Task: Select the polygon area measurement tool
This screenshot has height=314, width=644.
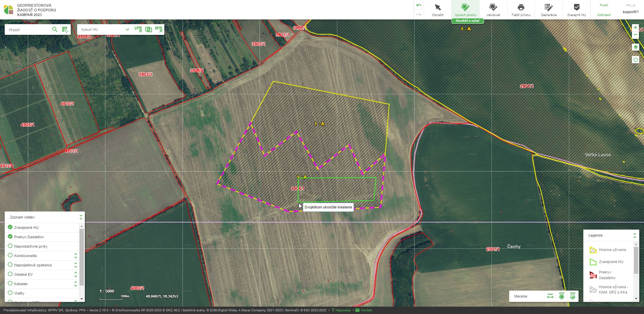Action: [x=561, y=296]
